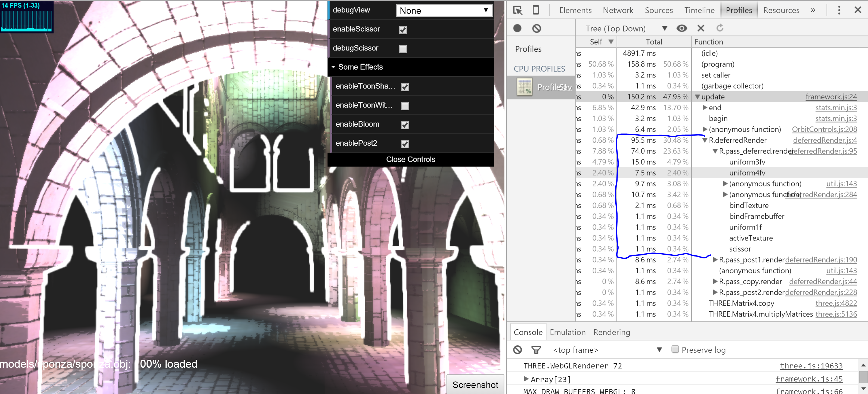This screenshot has height=394, width=868.
Task: Toggle the device mode phone icon
Action: pyautogui.click(x=536, y=10)
